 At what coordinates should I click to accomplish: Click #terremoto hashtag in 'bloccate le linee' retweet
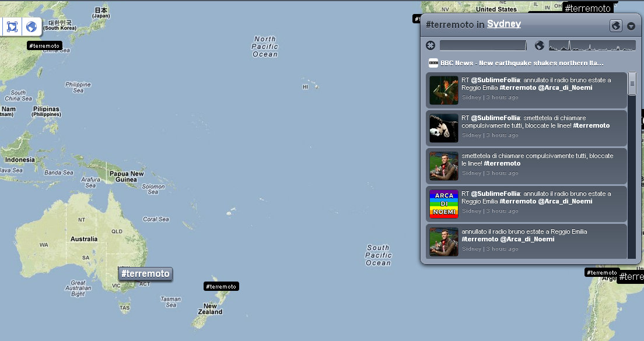click(x=591, y=125)
